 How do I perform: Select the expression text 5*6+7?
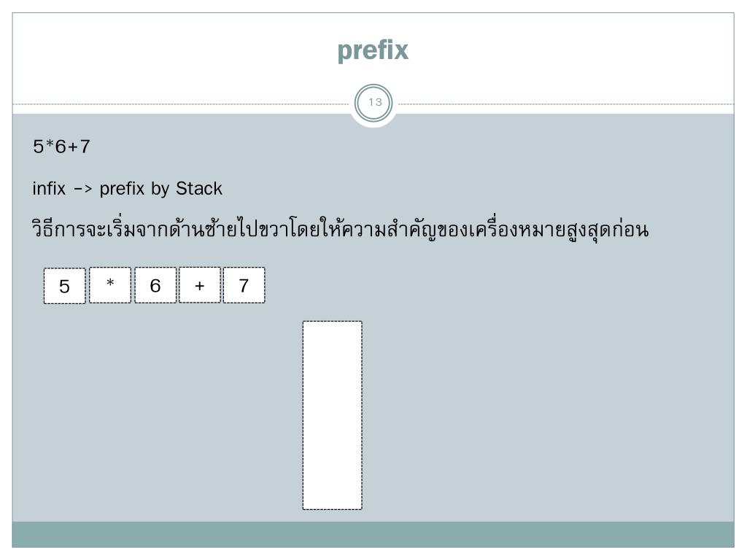pyautogui.click(x=61, y=146)
